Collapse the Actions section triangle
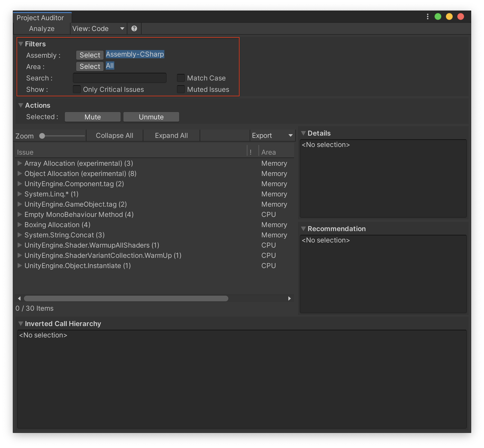 pos(21,105)
